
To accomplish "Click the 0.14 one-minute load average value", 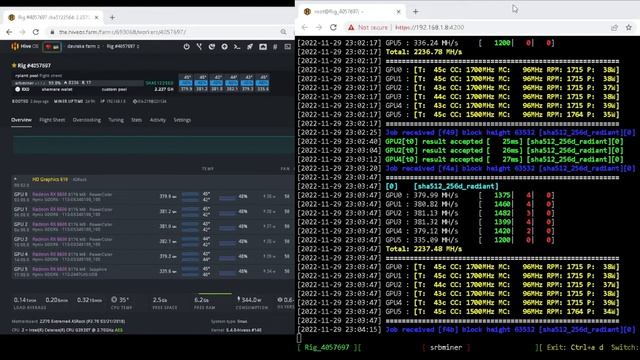I will coord(25,300).
